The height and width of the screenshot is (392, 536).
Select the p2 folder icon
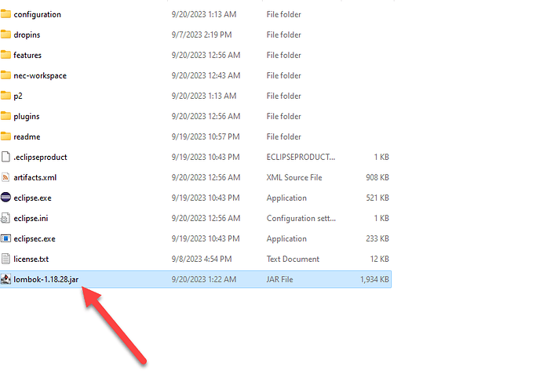point(5,96)
